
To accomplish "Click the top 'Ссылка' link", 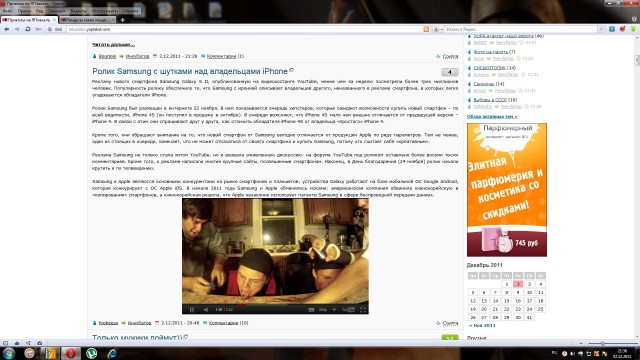I will tap(450, 56).
